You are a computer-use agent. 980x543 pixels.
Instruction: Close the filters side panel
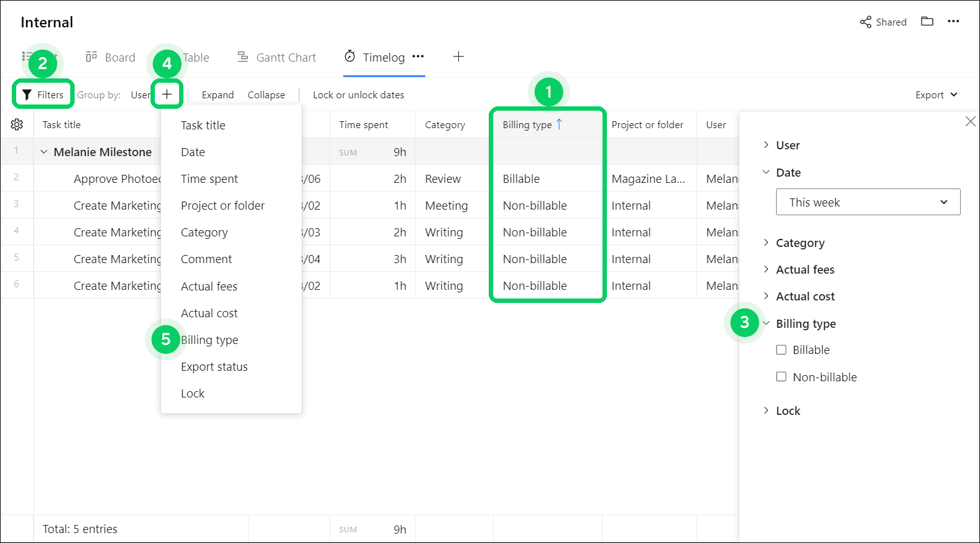coord(970,121)
